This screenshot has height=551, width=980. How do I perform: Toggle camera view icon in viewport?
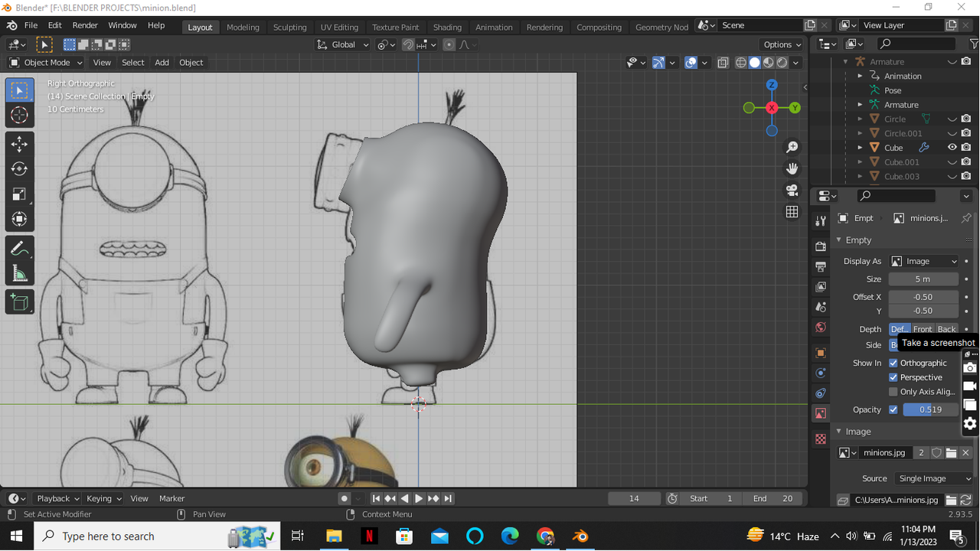tap(792, 190)
